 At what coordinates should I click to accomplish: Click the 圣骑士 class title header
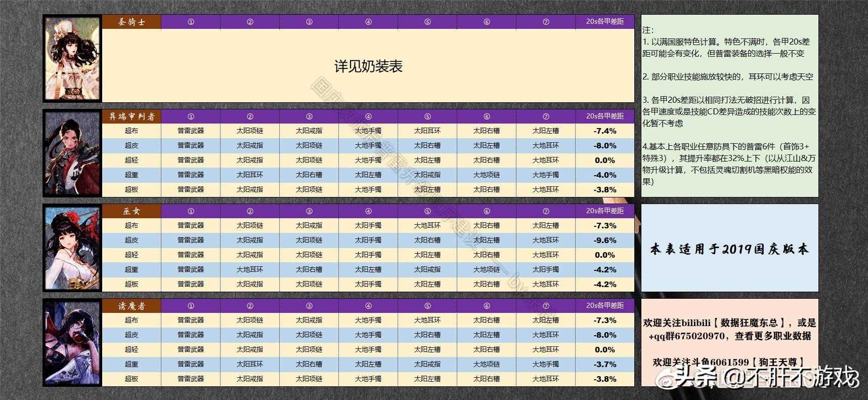click(132, 22)
